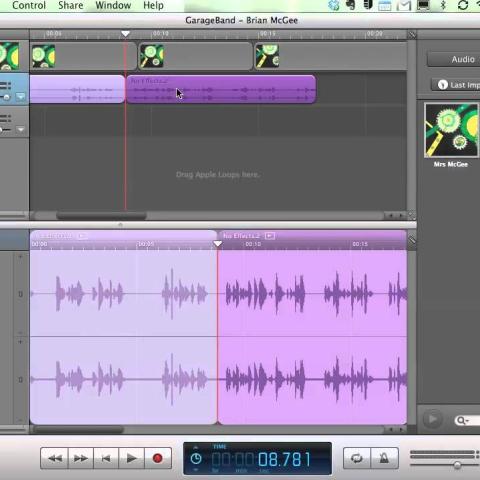This screenshot has height=480, width=480.
Task: Start recording with the red record button
Action: click(158, 459)
